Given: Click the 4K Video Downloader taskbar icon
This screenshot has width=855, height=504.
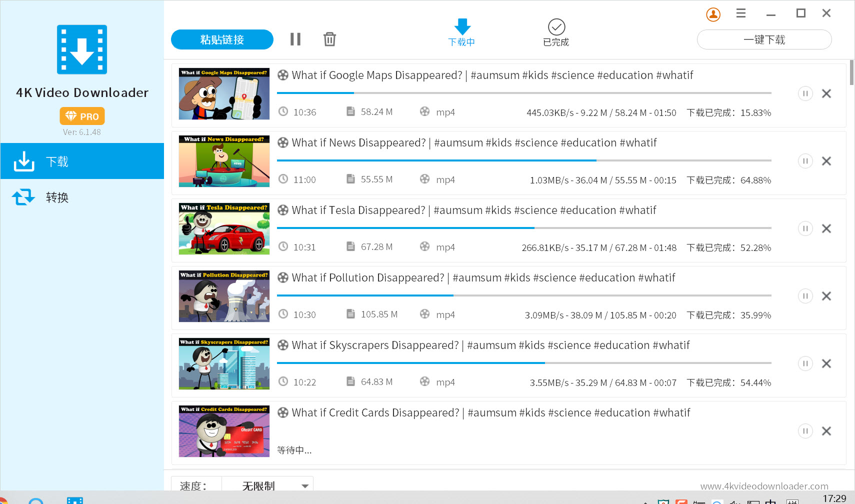Looking at the screenshot, I should click(75, 500).
